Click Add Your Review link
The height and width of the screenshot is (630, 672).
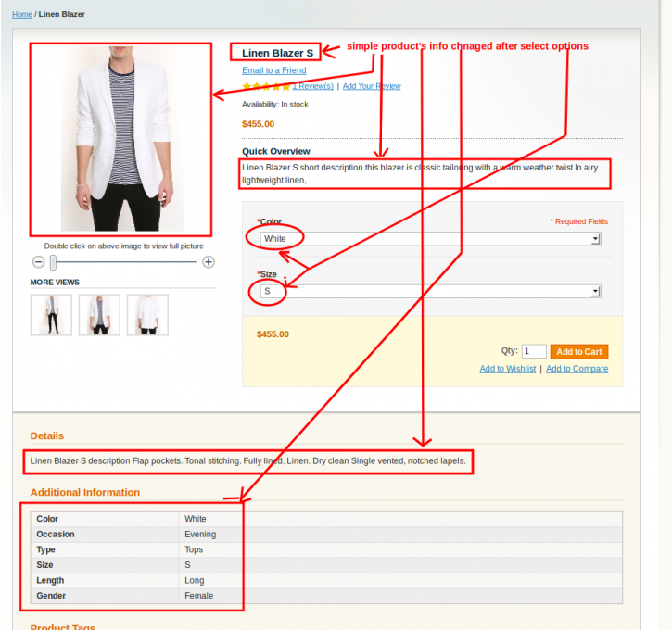[372, 86]
